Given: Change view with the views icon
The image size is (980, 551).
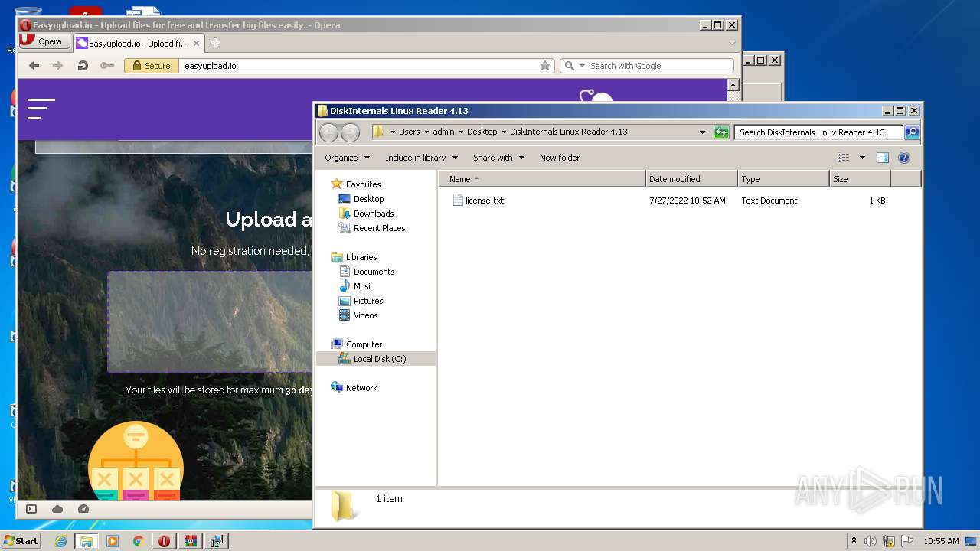Looking at the screenshot, I should point(843,158).
